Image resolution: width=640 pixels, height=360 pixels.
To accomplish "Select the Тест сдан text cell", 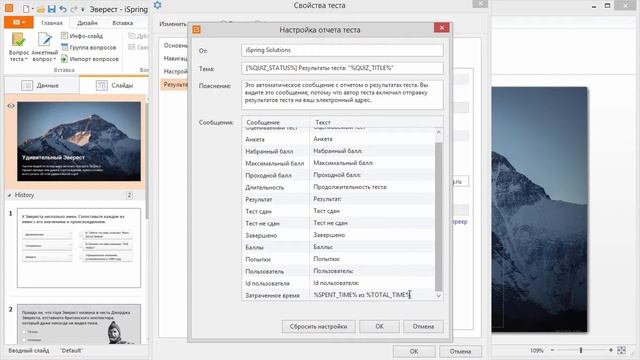I will (x=372, y=211).
